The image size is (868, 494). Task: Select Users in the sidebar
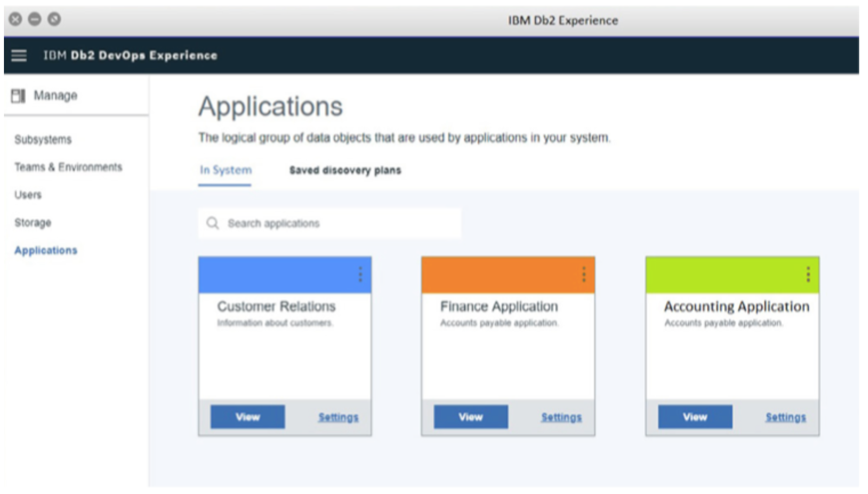click(28, 195)
